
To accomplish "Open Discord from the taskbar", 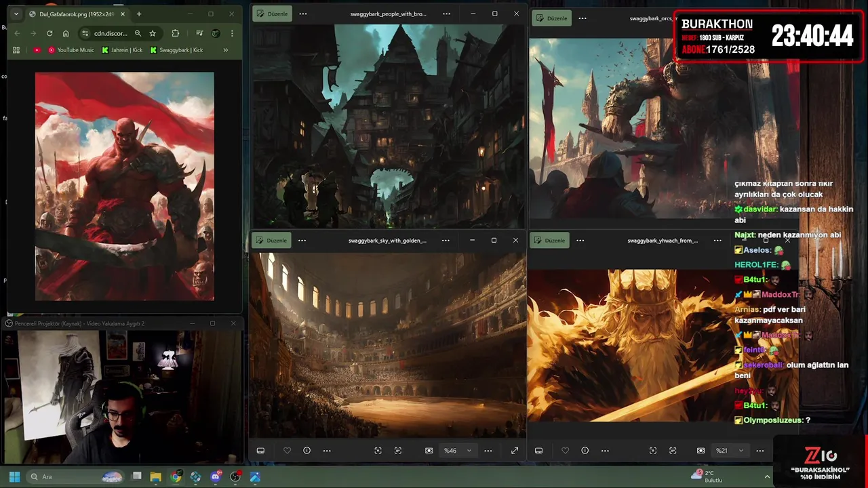I will 216,477.
